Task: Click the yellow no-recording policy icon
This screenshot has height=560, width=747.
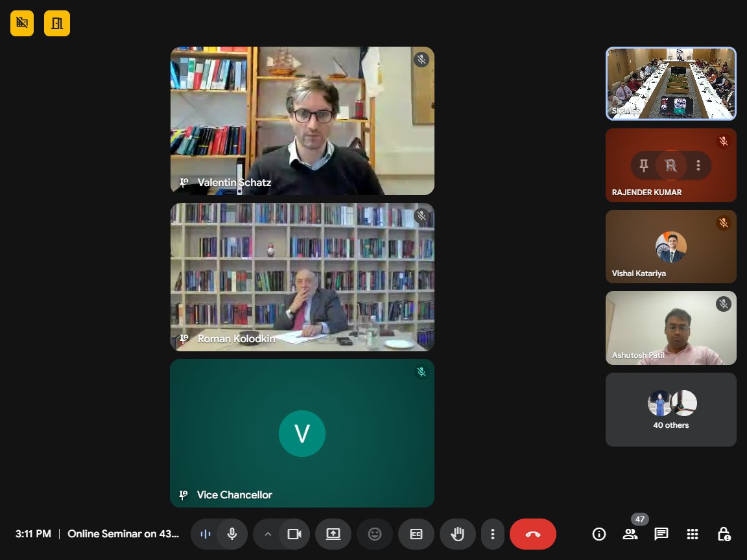Action: coord(22,23)
